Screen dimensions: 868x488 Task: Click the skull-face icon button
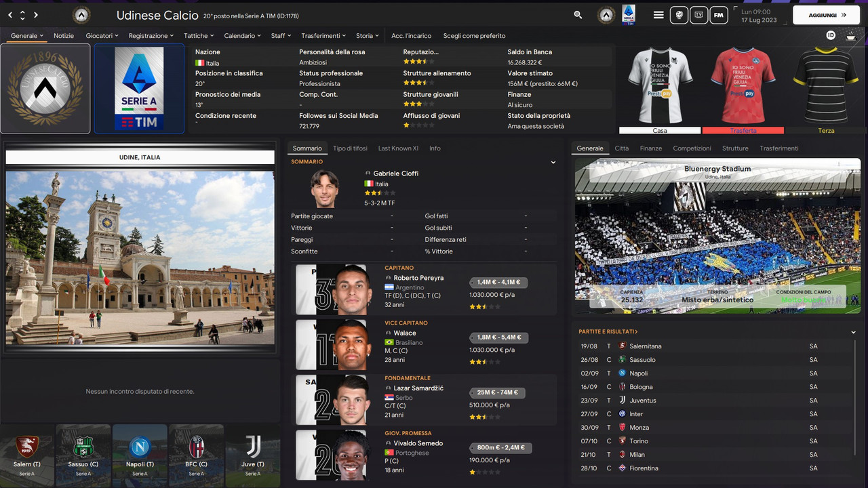[679, 15]
